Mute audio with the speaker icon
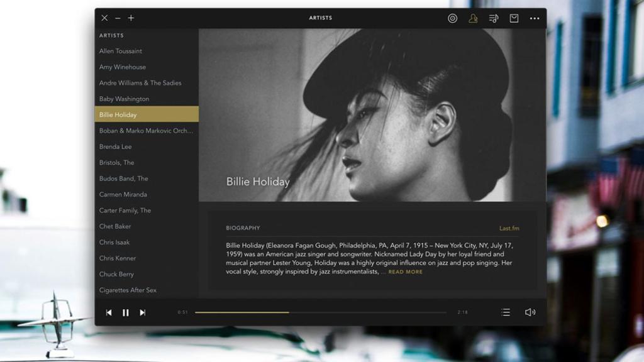This screenshot has width=644, height=362. tap(530, 312)
